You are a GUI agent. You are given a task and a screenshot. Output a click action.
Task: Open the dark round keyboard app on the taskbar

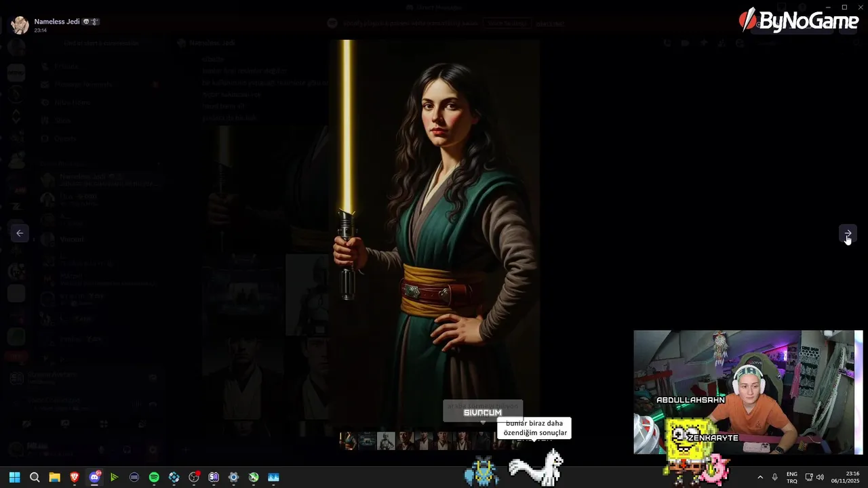134,477
